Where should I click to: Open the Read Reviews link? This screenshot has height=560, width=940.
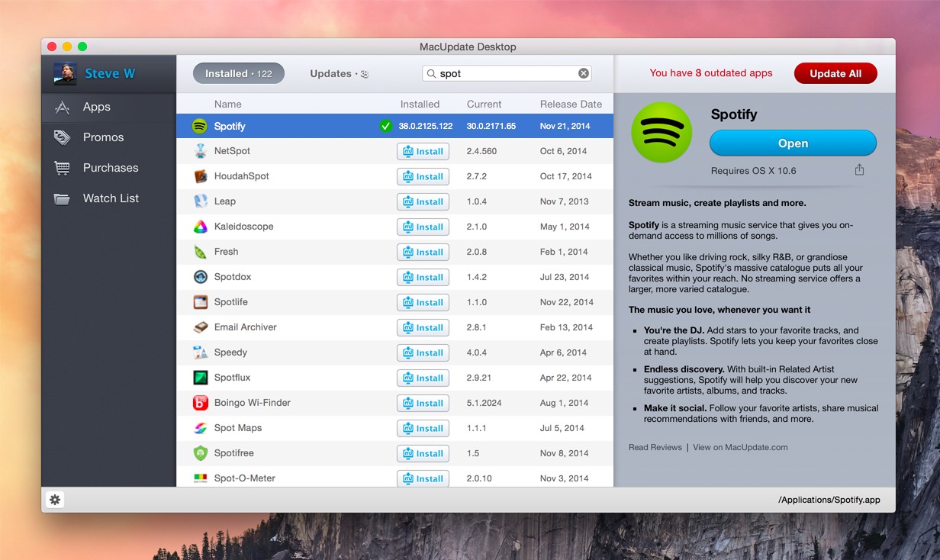655,447
